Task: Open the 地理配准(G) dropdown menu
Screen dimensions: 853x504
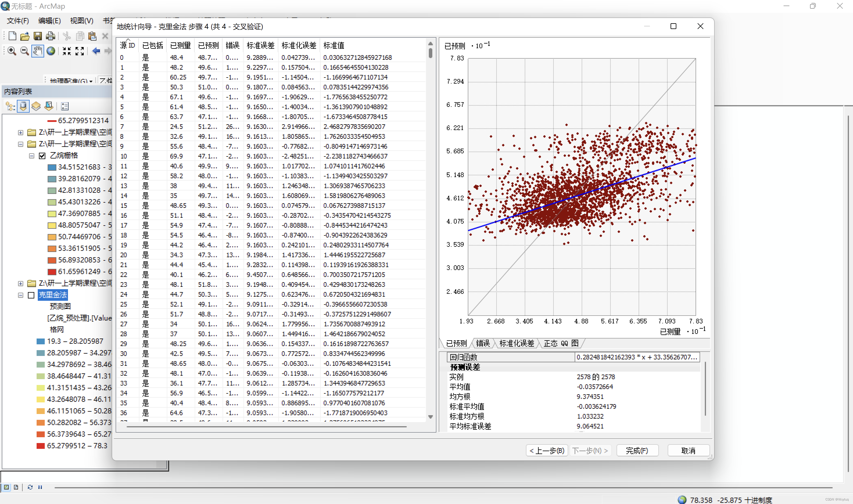Action: pyautogui.click(x=71, y=81)
